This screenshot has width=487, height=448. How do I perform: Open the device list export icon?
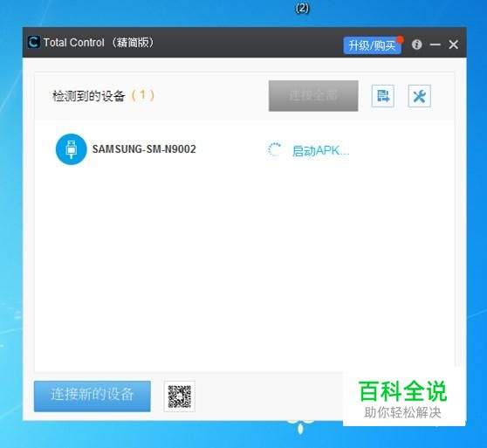[x=382, y=96]
